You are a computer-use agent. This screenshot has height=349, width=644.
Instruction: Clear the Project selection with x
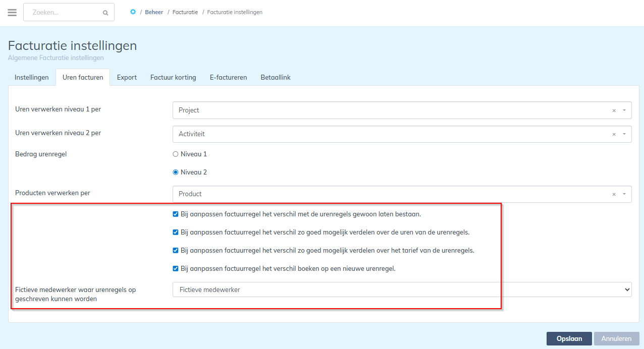pos(614,110)
